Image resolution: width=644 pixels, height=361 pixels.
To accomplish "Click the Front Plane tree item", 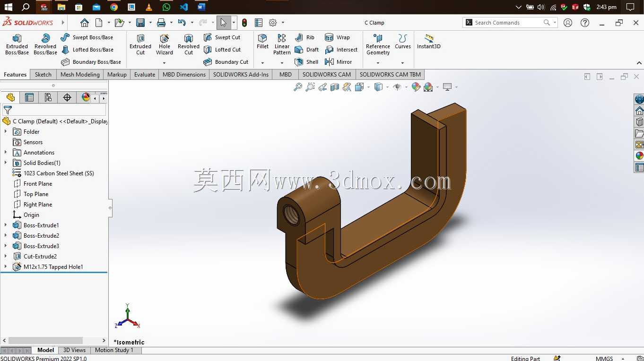I will coord(38,184).
